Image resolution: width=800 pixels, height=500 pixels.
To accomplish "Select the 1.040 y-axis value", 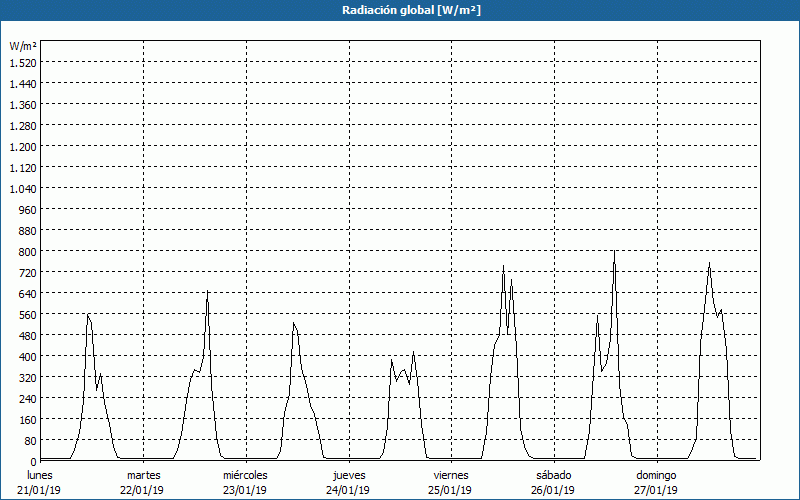I will [x=23, y=188].
